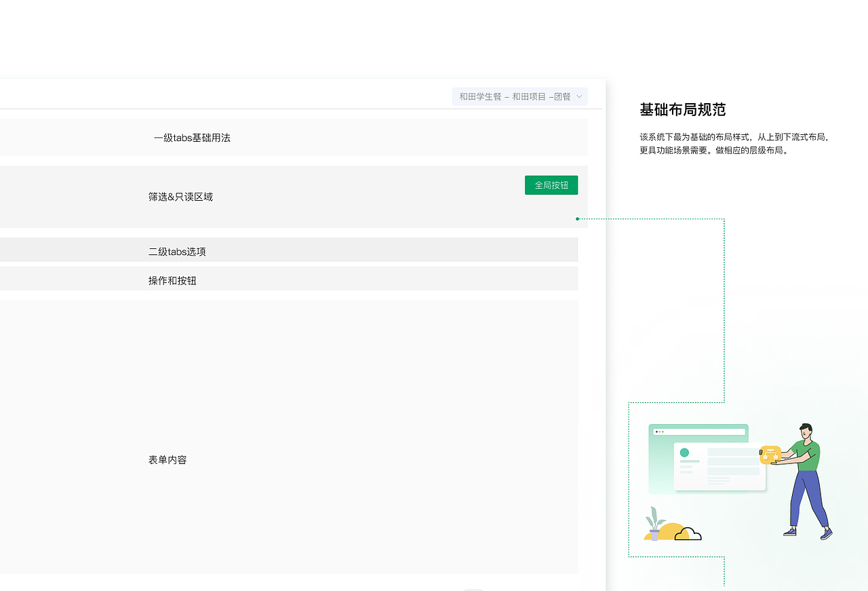Click inside the 表单内容 form region
Image resolution: width=868 pixels, height=591 pixels.
tap(166, 459)
